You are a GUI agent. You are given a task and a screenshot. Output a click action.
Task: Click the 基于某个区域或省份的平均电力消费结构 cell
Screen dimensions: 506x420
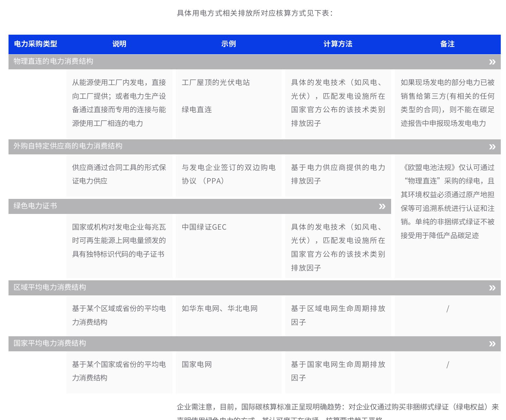point(119,316)
